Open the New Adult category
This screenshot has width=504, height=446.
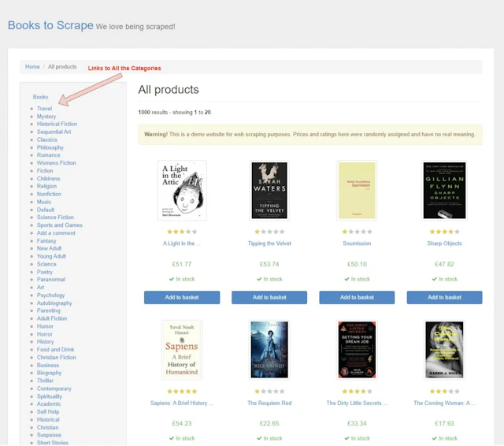[49, 248]
